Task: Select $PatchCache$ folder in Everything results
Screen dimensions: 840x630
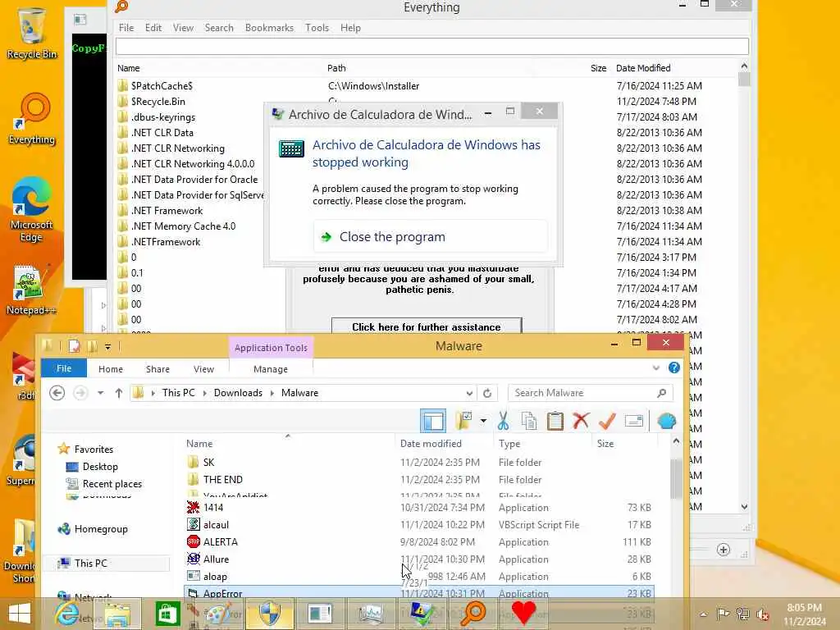Action: click(426, 85)
